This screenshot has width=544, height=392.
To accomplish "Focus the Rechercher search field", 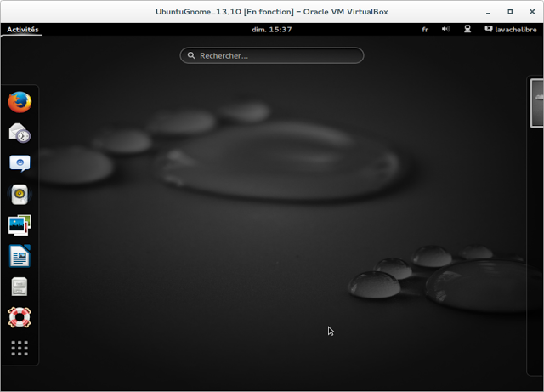I will 272,55.
